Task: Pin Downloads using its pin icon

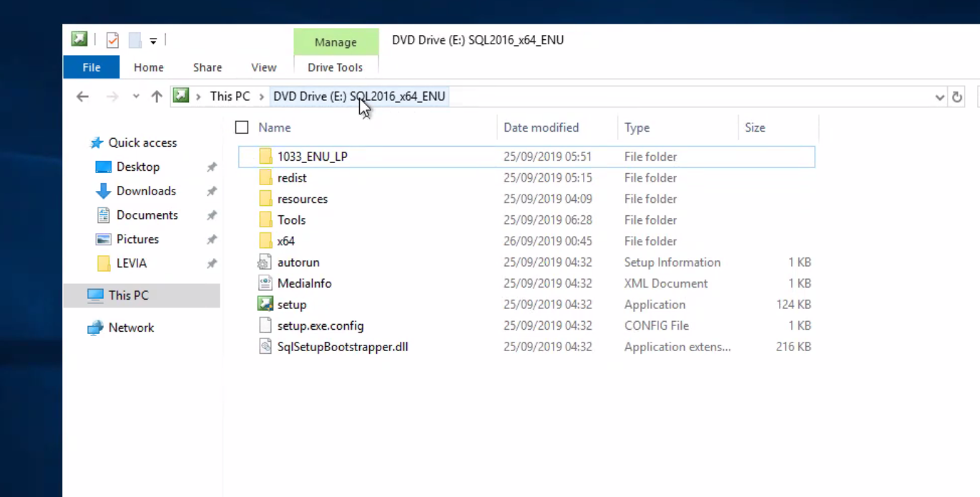Action: 211,191
